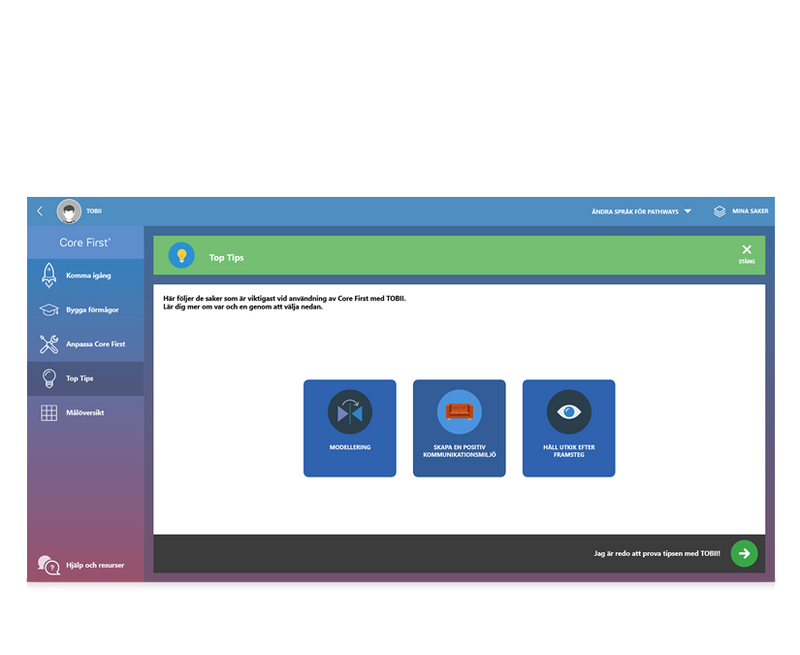Select Anpassa Core First tools icon
800x655 pixels.
click(x=49, y=344)
